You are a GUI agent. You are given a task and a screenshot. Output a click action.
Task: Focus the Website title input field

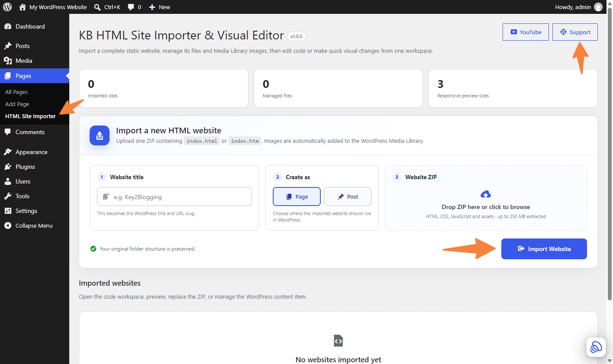[174, 196]
